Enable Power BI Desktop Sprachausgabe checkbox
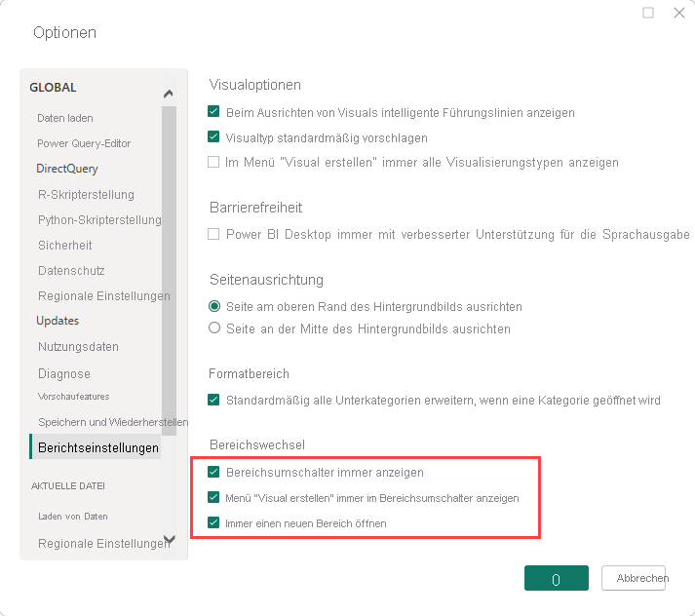Viewport: 695px width, 616px height. tap(213, 234)
